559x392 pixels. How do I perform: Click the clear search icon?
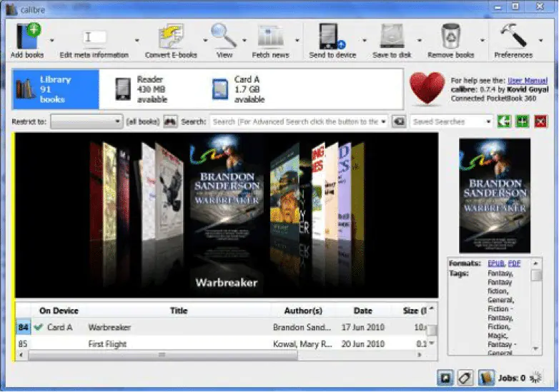tap(399, 122)
